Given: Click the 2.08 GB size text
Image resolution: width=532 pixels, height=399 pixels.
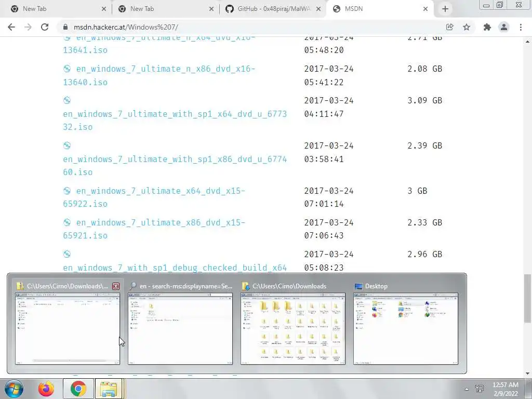Looking at the screenshot, I should pos(425,69).
